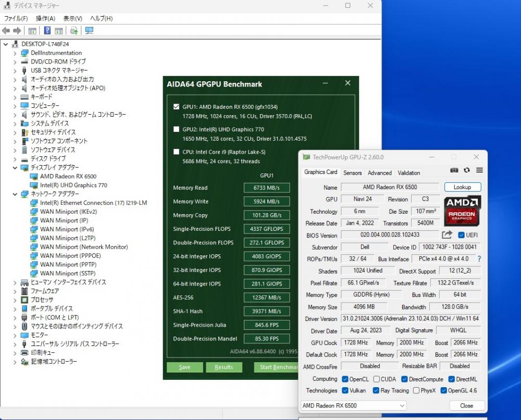
Task: Expand the ポート (COM と LPT) node
Action: pyautogui.click(x=15, y=318)
